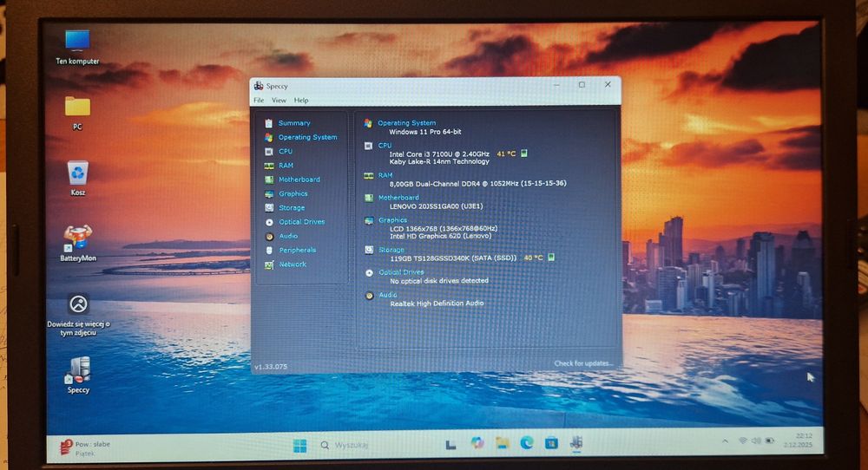Click the 'Intel Core i3 7100U' line

point(439,153)
